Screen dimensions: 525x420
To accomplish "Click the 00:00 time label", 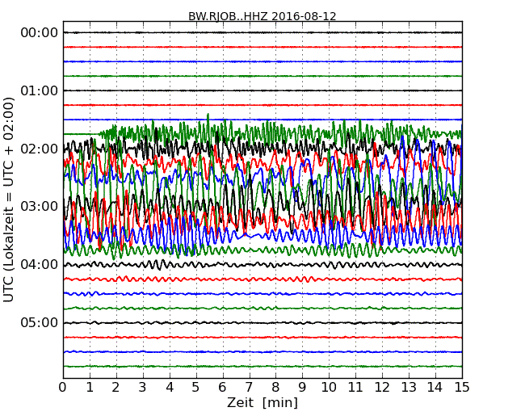I will point(40,33).
